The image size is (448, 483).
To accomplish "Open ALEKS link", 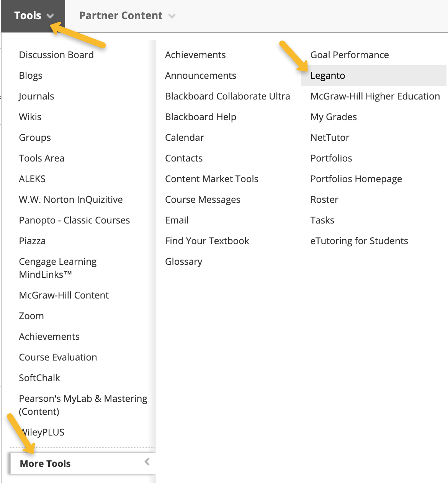I will (x=32, y=179).
